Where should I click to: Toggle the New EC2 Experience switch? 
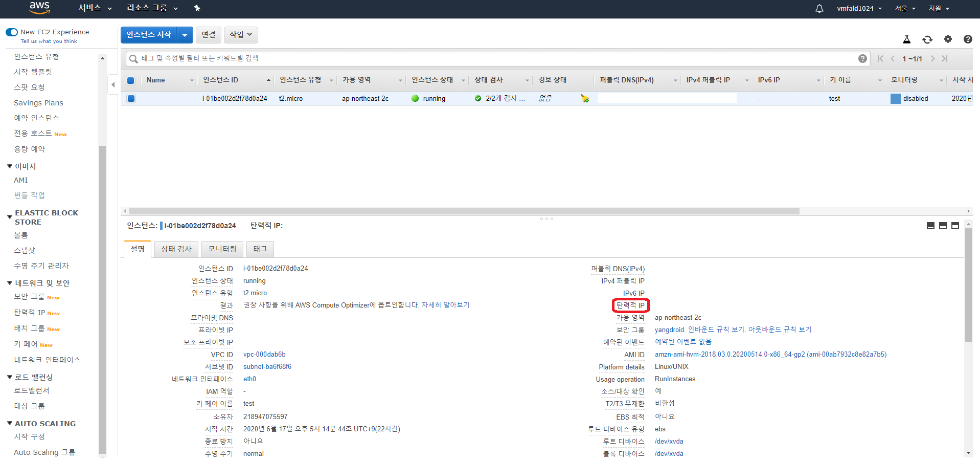[12, 32]
